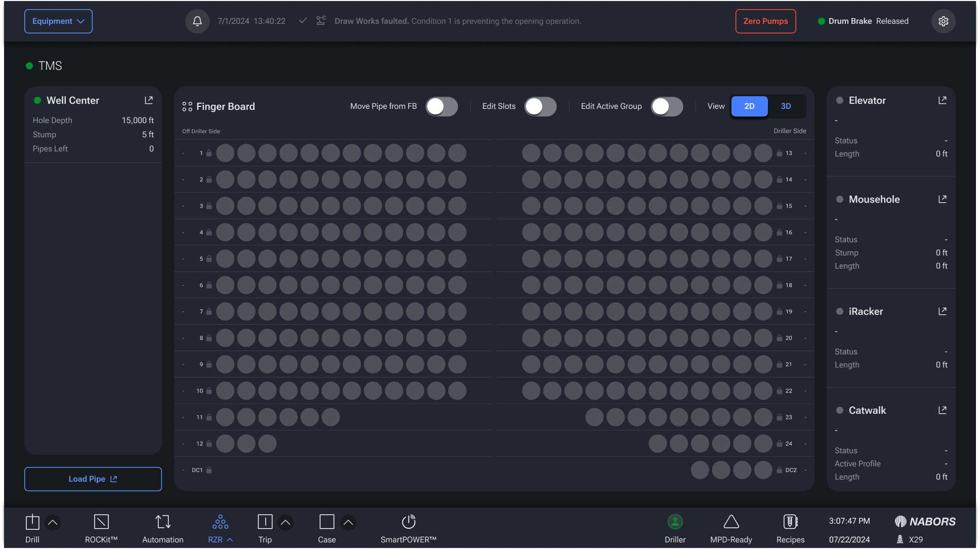Screen dimensions: 980x549
Task: Pop out the Mousehole panel
Action: point(943,199)
